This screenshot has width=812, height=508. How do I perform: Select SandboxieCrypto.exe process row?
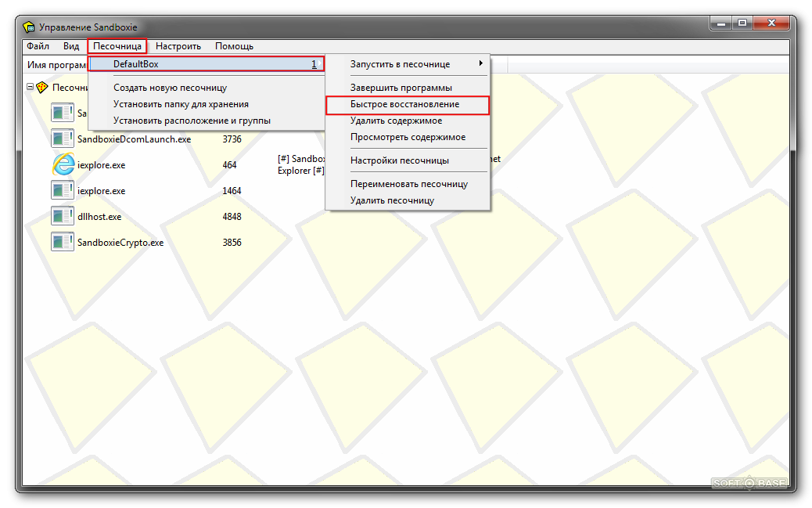tap(120, 243)
